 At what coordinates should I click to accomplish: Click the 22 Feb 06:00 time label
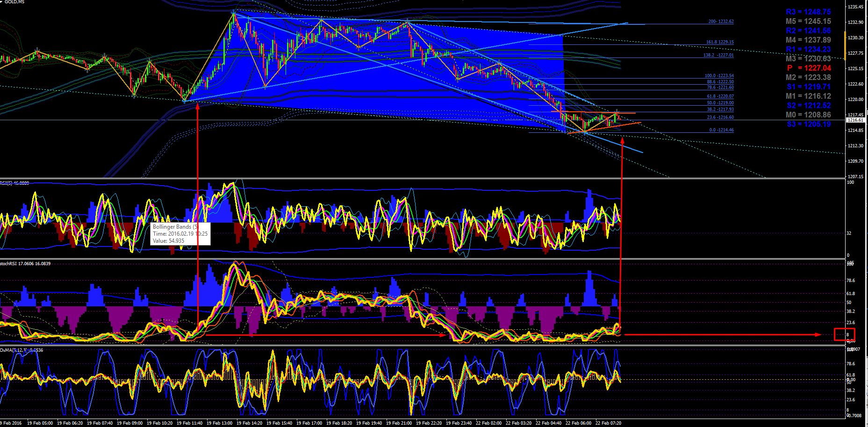(x=578, y=423)
